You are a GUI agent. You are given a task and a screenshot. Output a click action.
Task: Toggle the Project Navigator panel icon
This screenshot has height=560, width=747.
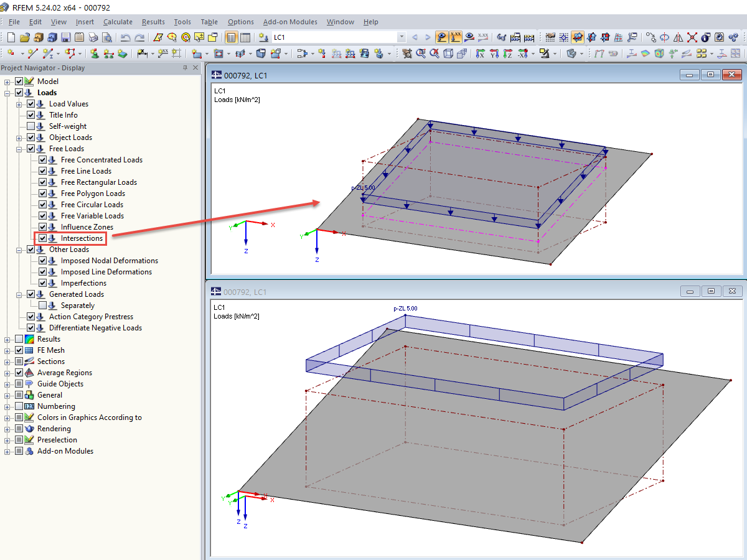[x=231, y=37]
